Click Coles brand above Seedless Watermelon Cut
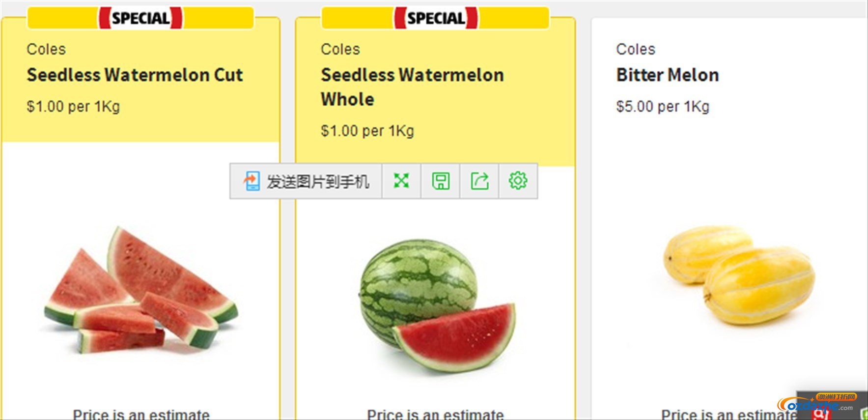Viewport: 868px width, 420px height. tap(46, 49)
